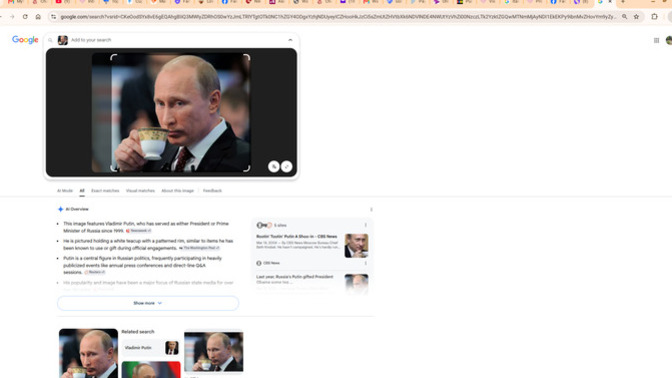Click the browser address bar URL
This screenshot has height=378, width=672.
pos(338,17)
